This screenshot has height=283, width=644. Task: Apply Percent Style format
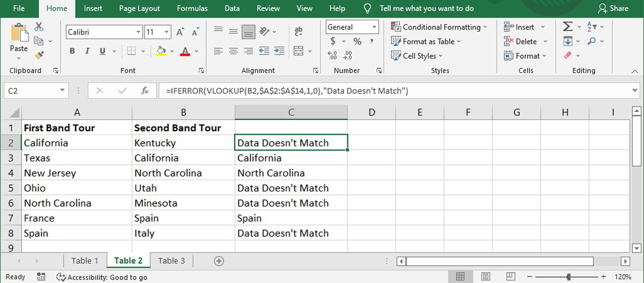click(x=357, y=41)
